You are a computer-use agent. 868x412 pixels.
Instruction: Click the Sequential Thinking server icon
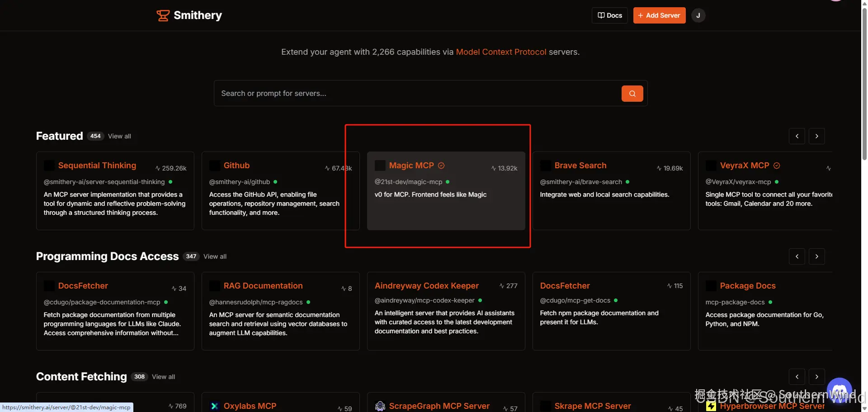coord(49,166)
